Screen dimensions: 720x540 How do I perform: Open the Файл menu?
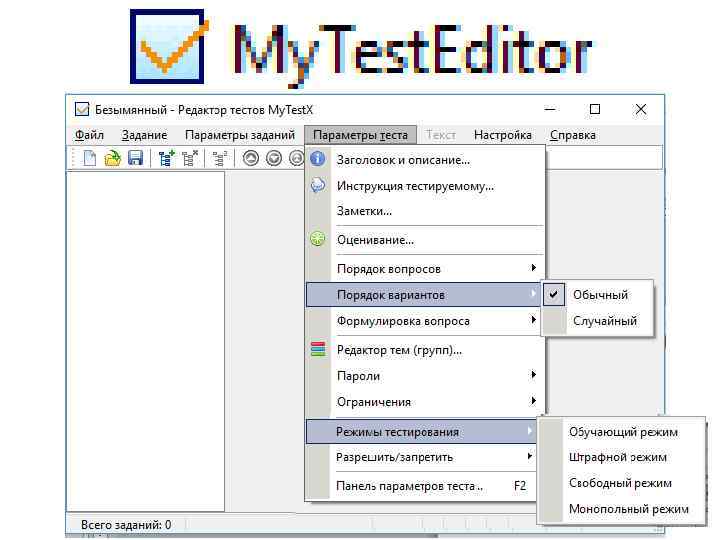pos(89,135)
